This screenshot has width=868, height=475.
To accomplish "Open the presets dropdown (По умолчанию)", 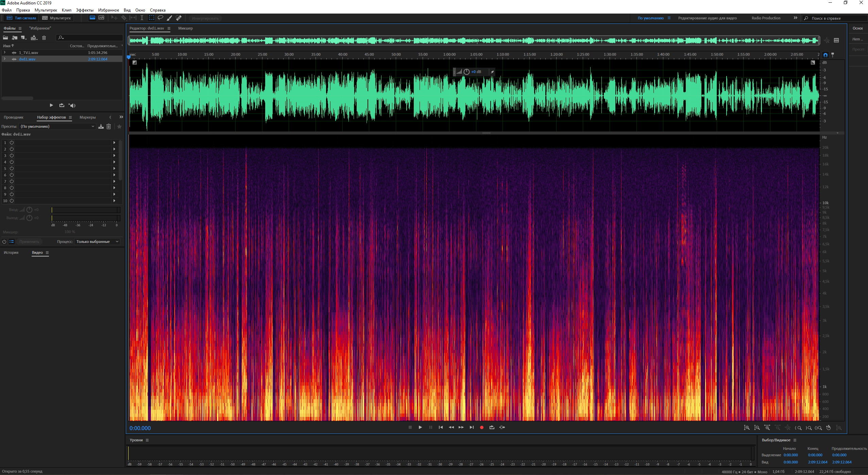I will 57,126.
